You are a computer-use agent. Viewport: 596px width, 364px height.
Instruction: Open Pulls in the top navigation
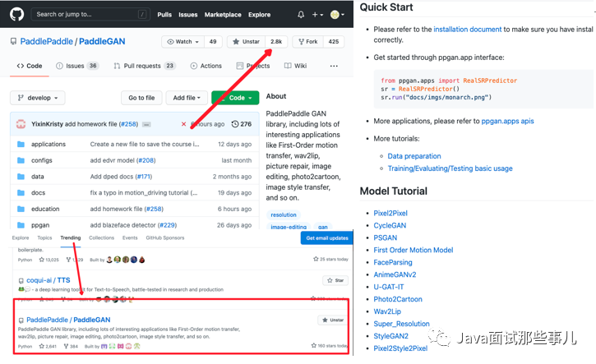point(164,15)
